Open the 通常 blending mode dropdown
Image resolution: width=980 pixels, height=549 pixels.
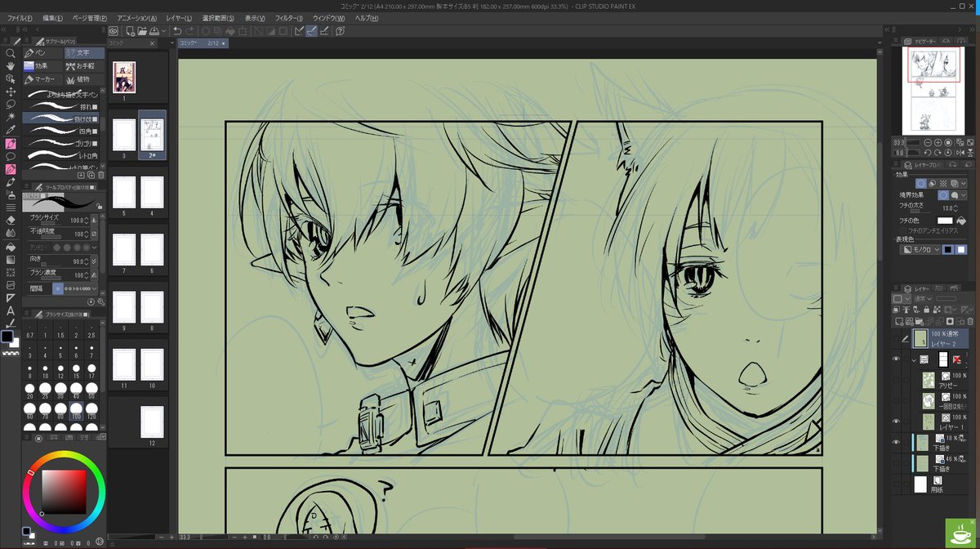point(922,299)
